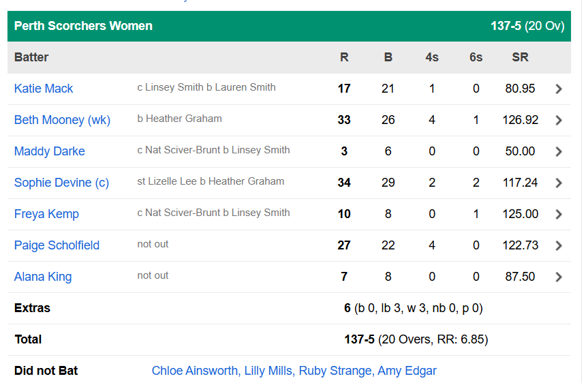
Task: Open Katie Mack player profile
Action: 44,89
